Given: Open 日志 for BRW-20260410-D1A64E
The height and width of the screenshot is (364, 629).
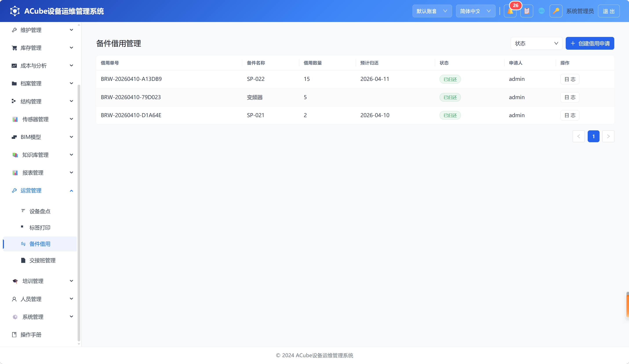Looking at the screenshot, I should tap(570, 115).
